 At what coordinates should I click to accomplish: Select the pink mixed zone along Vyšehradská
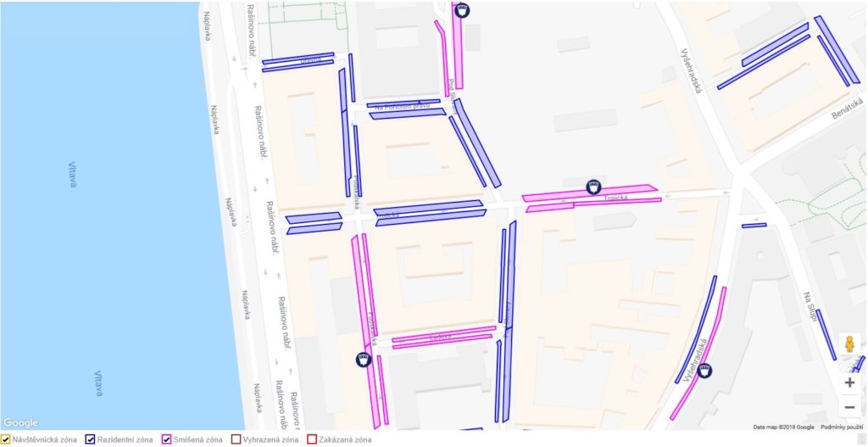698,354
